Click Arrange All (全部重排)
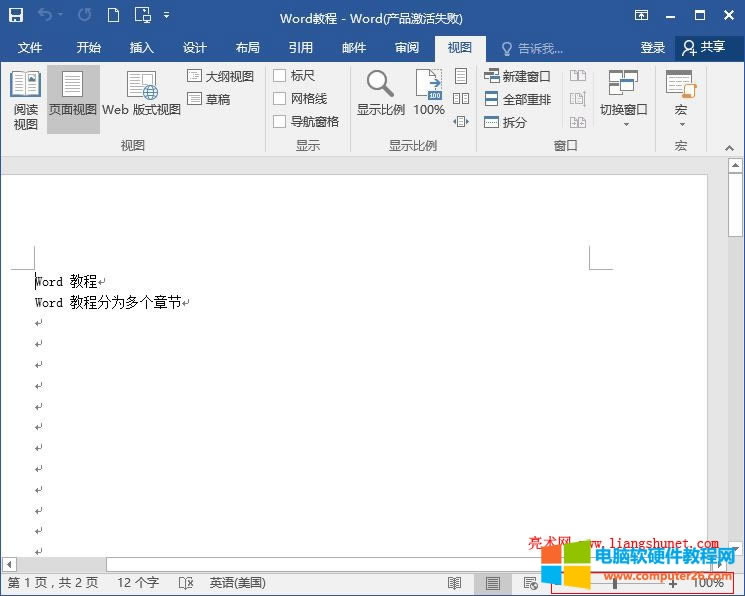Viewport: 745px width, 596px height. point(517,99)
